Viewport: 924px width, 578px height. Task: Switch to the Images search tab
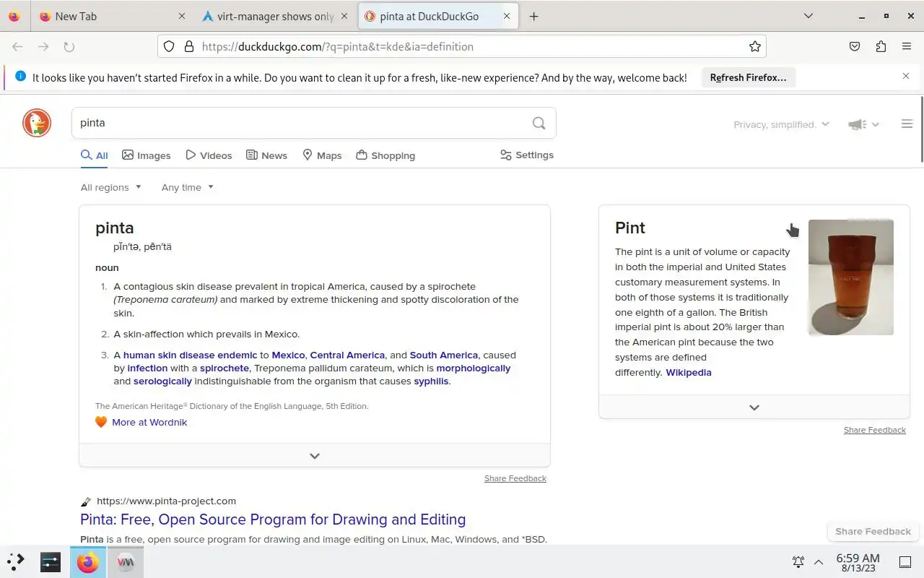(147, 155)
